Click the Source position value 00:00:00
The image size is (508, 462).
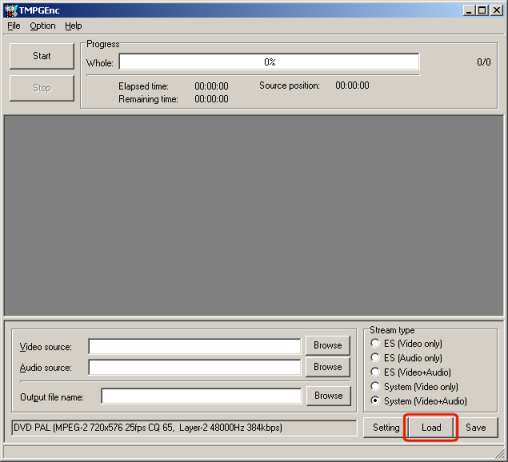pos(352,86)
